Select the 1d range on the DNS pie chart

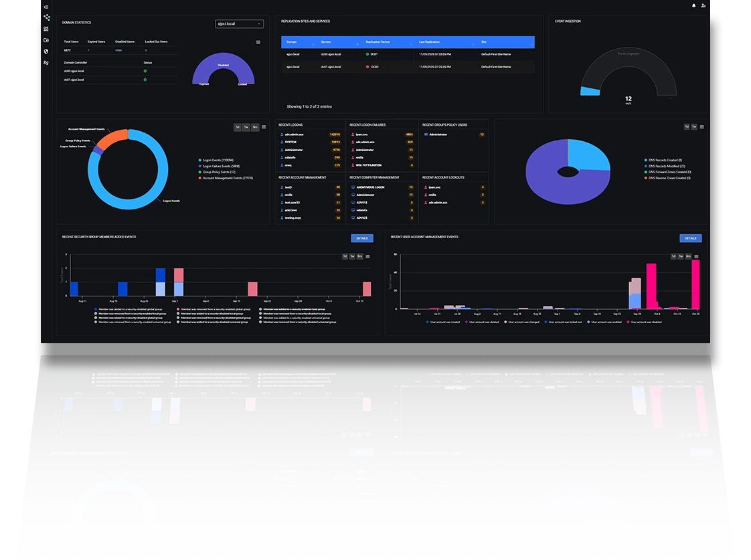[x=686, y=126]
